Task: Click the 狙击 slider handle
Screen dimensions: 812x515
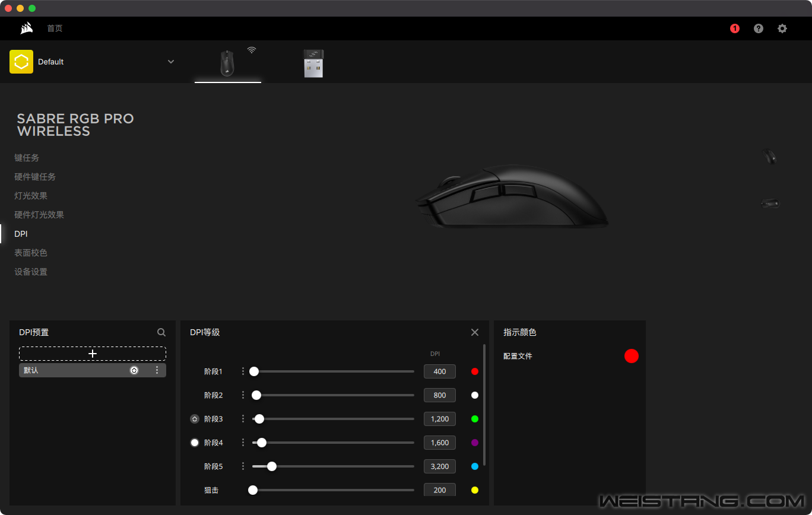Action: 253,490
